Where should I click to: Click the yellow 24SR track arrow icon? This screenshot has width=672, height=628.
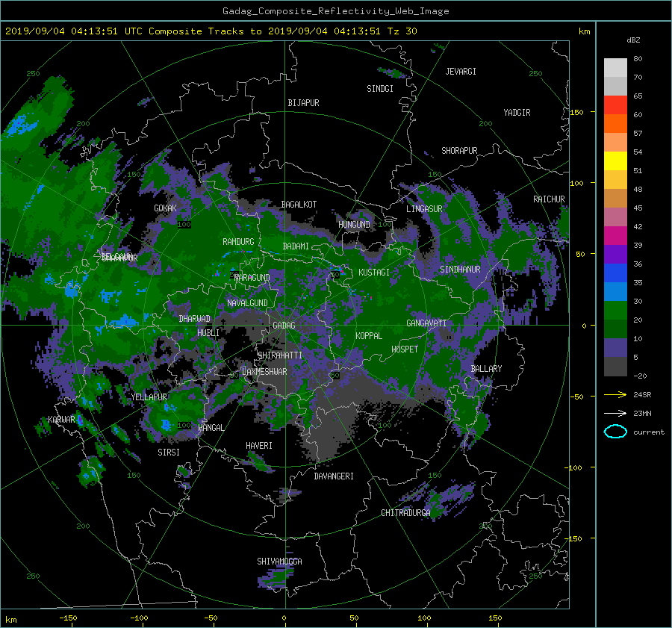pos(615,395)
